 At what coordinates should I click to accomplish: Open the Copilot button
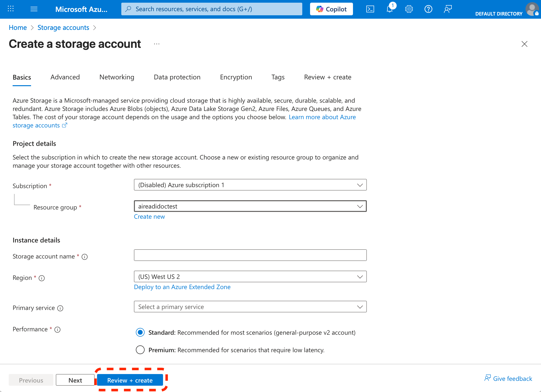(331, 9)
